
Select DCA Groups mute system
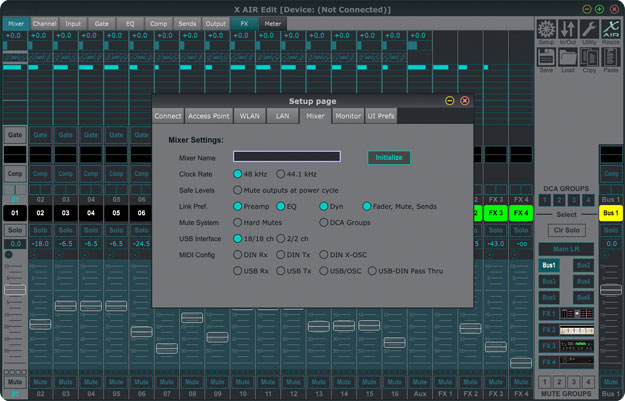[x=324, y=222]
